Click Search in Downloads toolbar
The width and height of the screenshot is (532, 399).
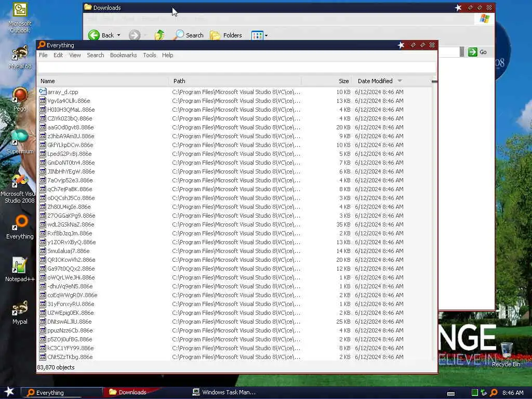(189, 35)
